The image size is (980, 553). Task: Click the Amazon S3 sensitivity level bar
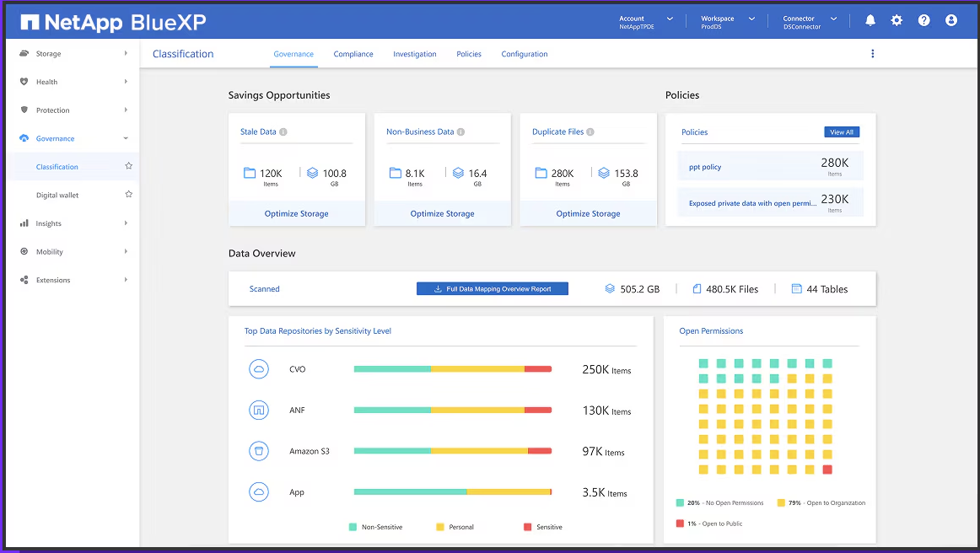[x=453, y=451]
